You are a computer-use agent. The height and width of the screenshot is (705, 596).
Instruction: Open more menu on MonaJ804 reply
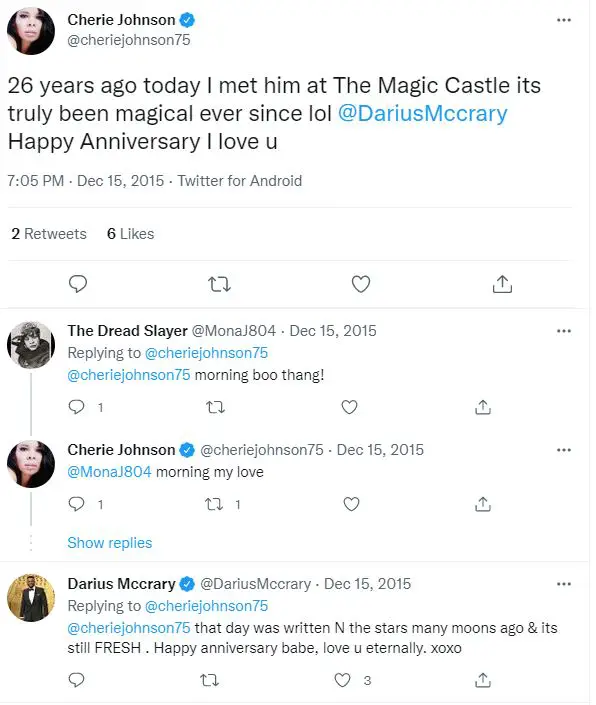pyautogui.click(x=564, y=331)
